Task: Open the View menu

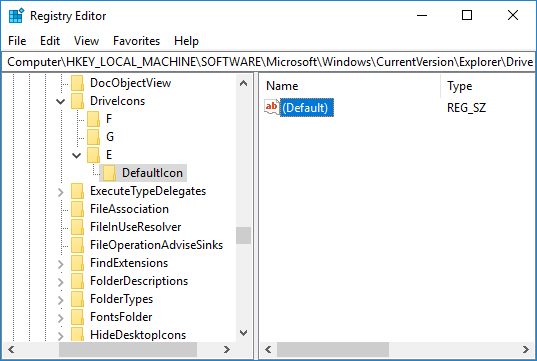Action: pos(87,41)
